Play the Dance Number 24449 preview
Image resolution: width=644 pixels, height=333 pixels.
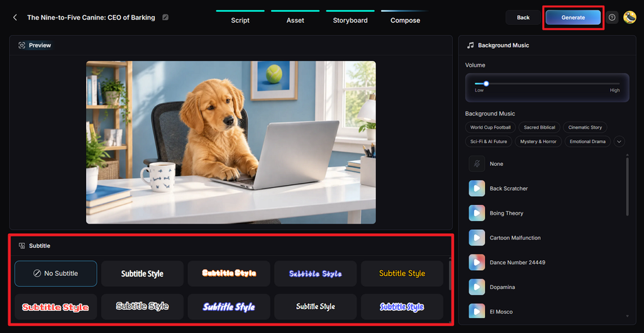coord(477,263)
